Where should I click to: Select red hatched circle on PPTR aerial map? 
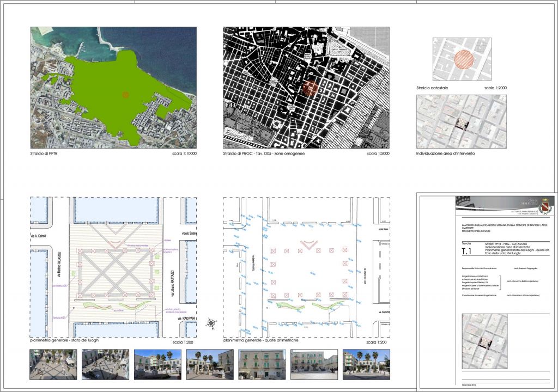(x=125, y=95)
